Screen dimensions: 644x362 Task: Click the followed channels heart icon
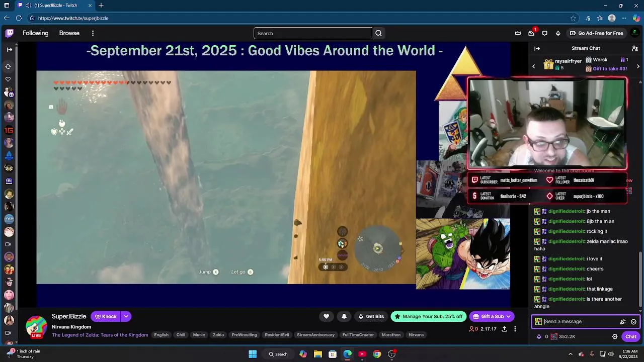pos(8,79)
